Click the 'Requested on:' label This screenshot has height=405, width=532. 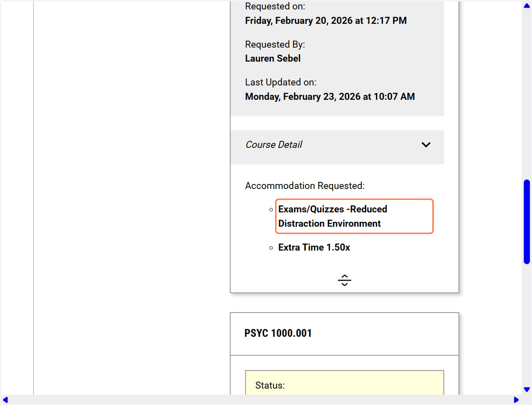click(275, 7)
